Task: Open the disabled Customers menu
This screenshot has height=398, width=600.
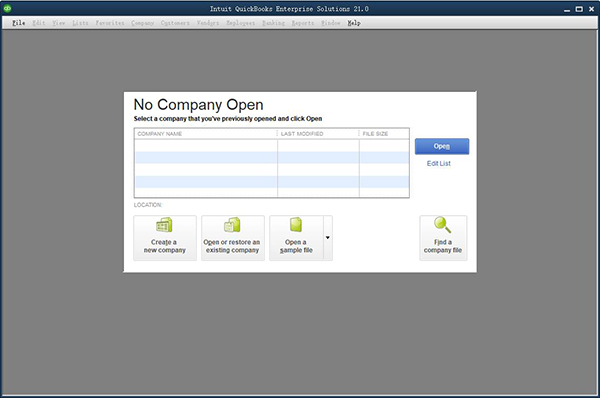Action: pos(175,23)
